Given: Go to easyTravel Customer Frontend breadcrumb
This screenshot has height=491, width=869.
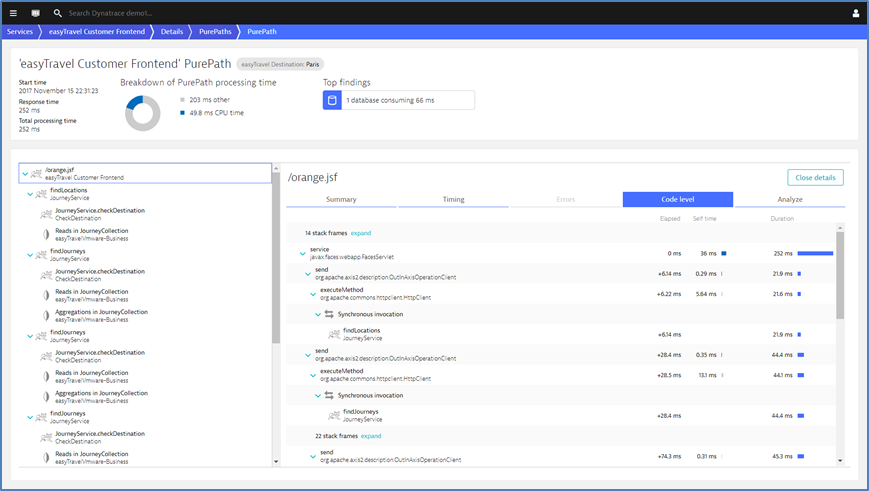Looking at the screenshot, I should click(x=96, y=32).
